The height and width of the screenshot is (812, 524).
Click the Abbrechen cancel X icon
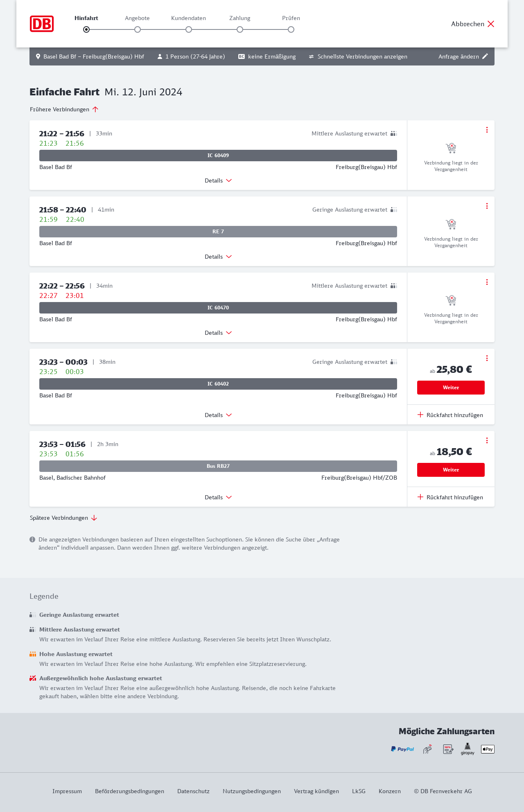[491, 24]
